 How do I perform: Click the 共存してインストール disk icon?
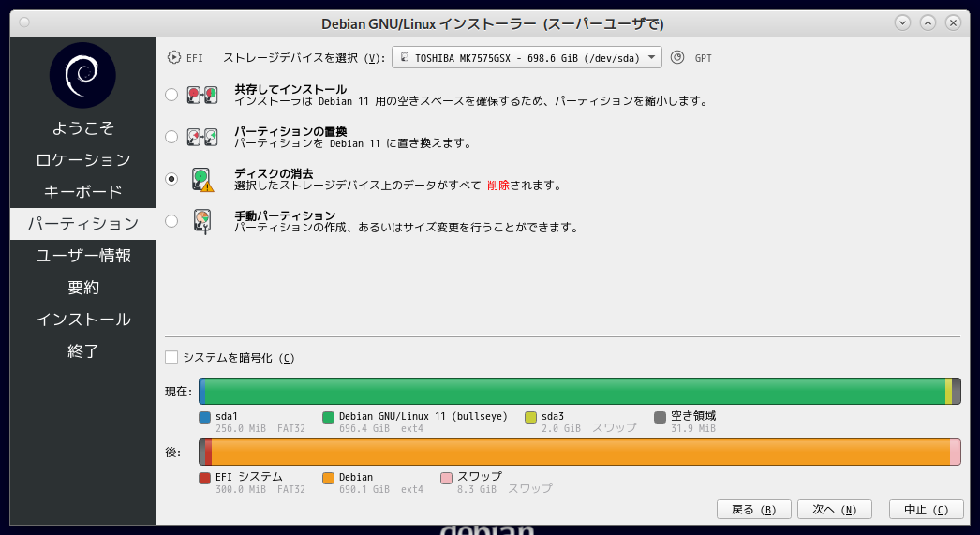coord(202,95)
